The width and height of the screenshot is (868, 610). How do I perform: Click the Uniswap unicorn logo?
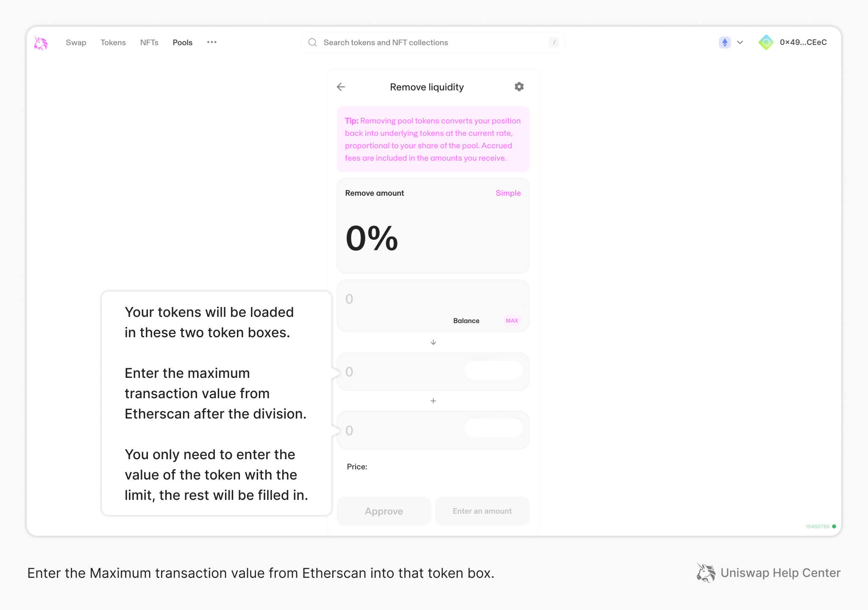41,43
